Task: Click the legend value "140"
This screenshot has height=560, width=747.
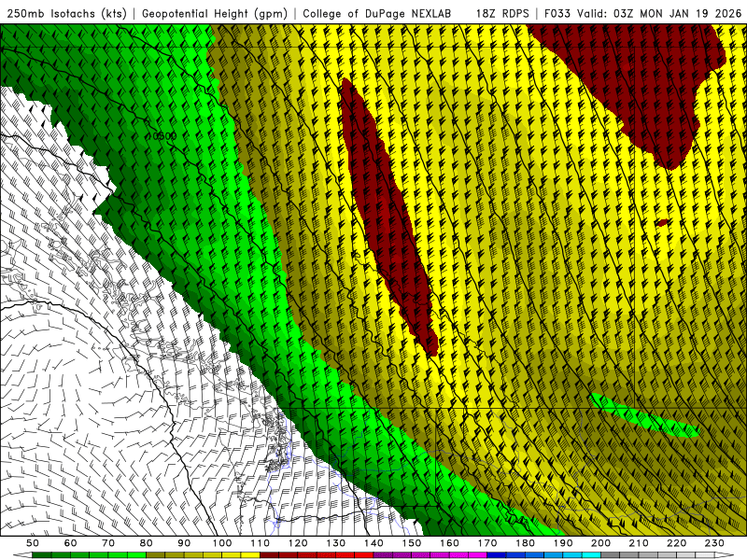Action: [373, 543]
